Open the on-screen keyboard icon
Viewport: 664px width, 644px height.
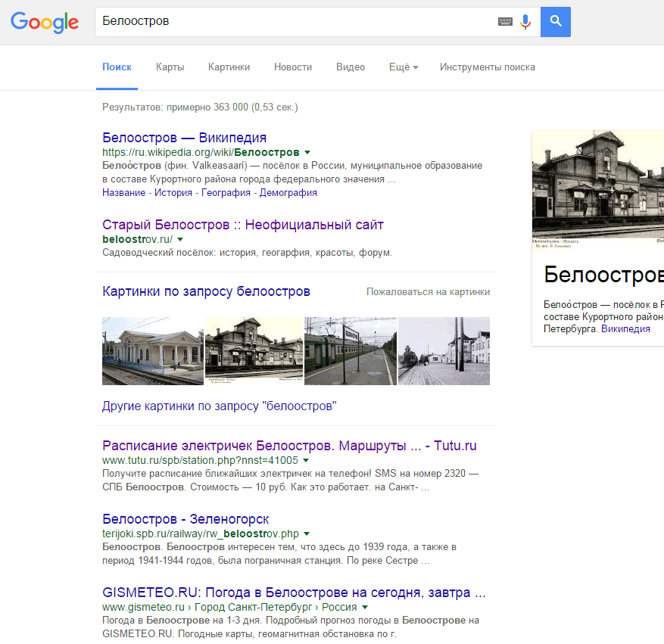tap(505, 22)
